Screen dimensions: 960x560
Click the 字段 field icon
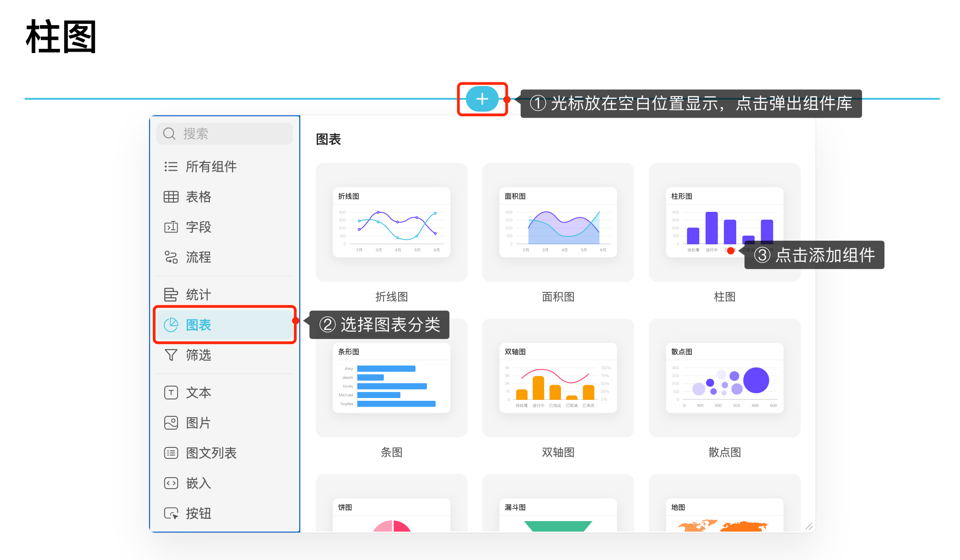[171, 227]
